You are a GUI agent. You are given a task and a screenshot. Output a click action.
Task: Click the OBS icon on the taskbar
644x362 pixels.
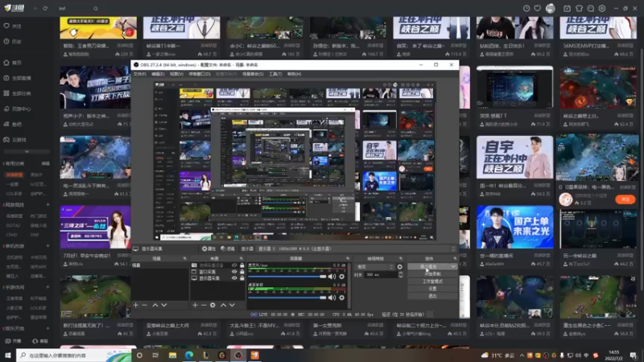[238, 355]
